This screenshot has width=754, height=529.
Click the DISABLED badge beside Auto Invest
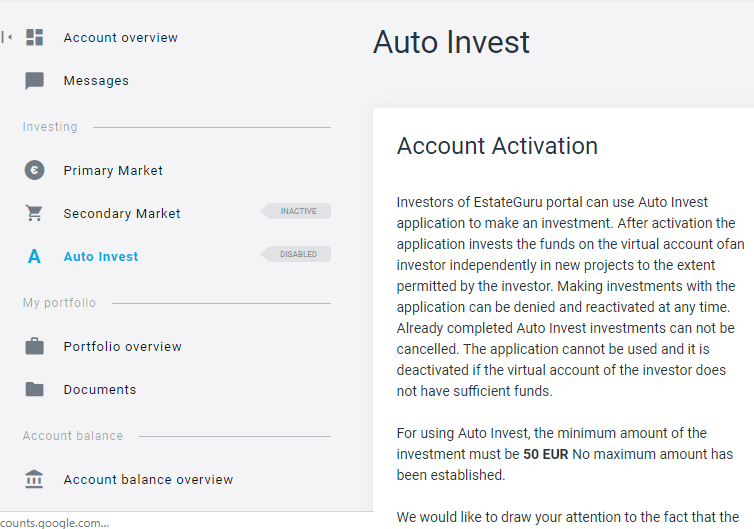tap(298, 254)
